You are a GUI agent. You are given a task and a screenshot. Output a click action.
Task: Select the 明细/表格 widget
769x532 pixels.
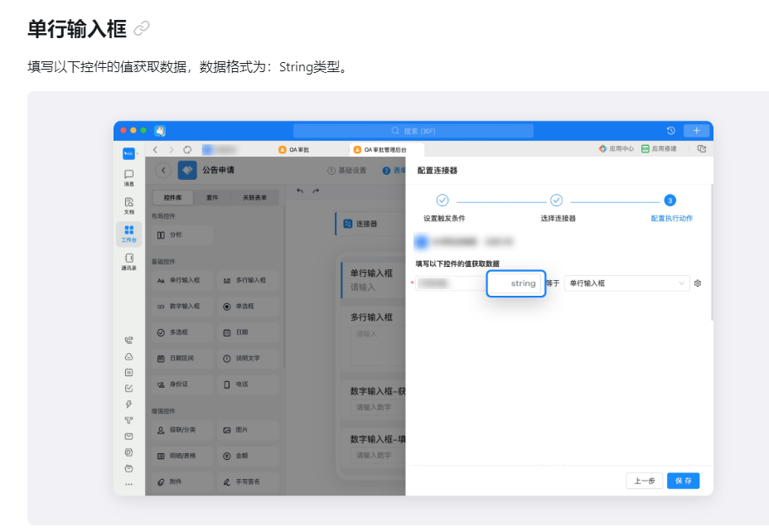pos(182,456)
